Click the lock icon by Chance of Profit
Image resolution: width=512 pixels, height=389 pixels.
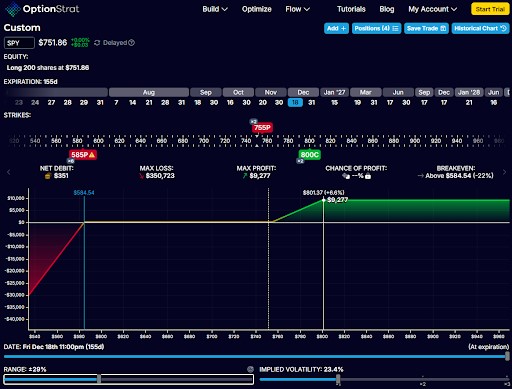368,176
